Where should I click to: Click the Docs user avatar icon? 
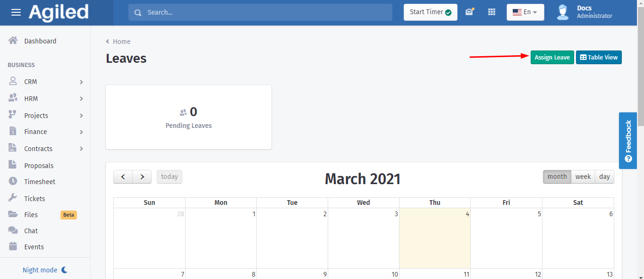coord(563,12)
